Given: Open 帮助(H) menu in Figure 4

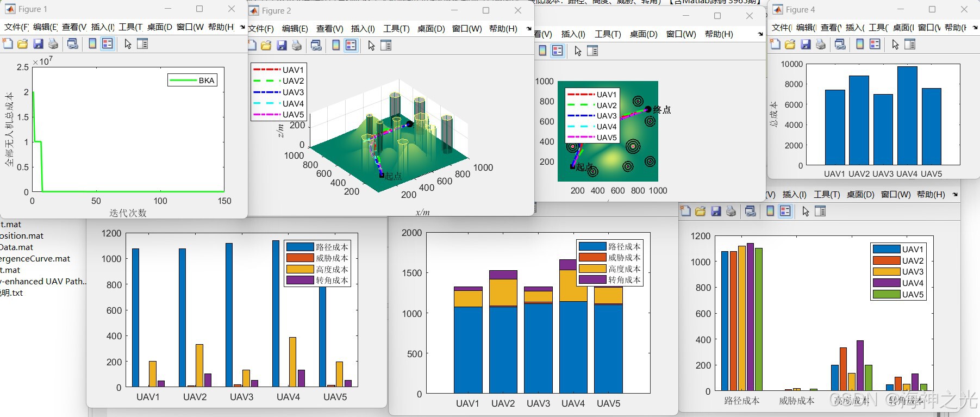Looking at the screenshot, I should [x=956, y=27].
